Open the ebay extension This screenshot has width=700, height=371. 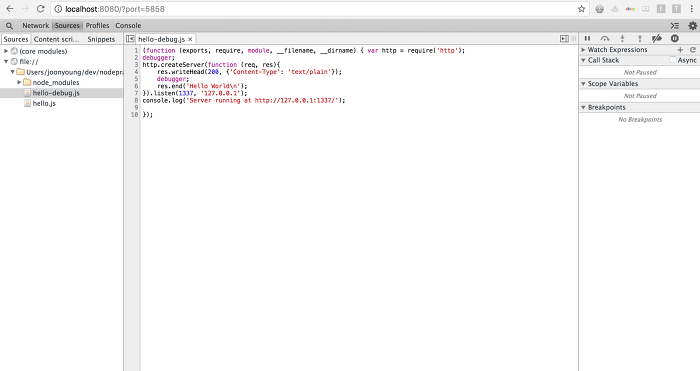[630, 9]
